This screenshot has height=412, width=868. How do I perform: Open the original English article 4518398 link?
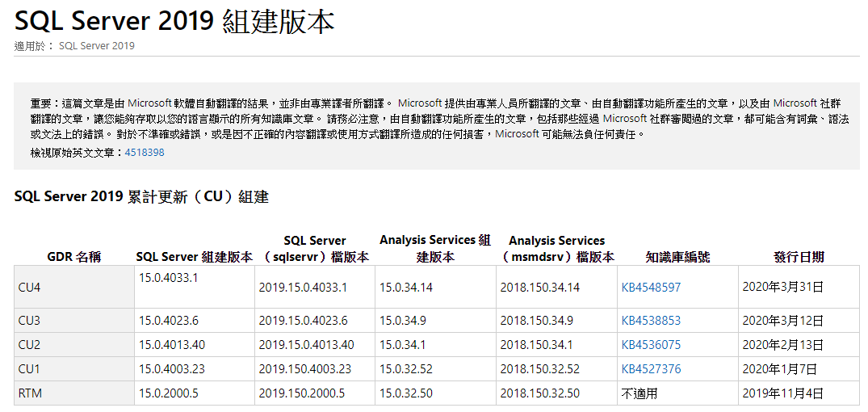pos(145,152)
